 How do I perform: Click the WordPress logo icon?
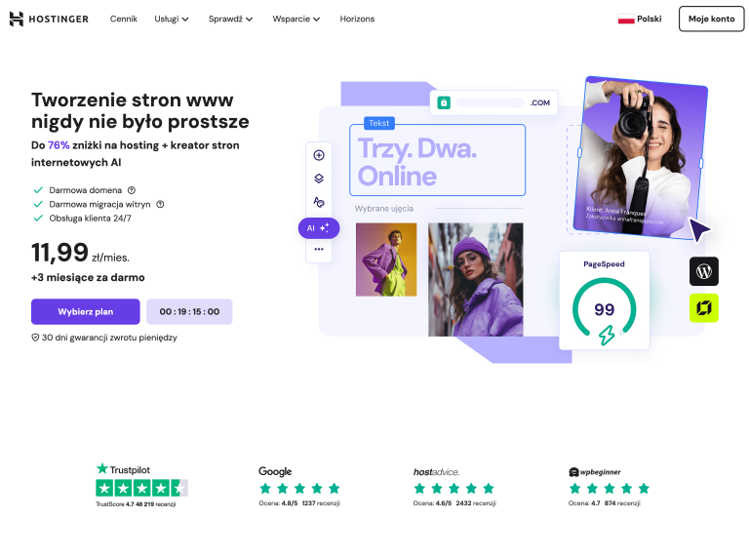(703, 271)
